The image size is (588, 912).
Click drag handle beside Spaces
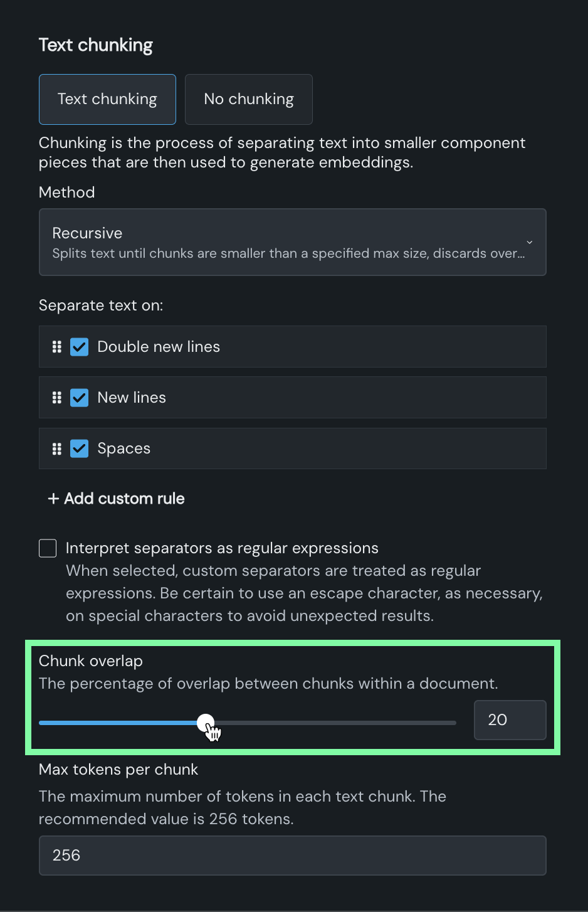click(x=57, y=448)
